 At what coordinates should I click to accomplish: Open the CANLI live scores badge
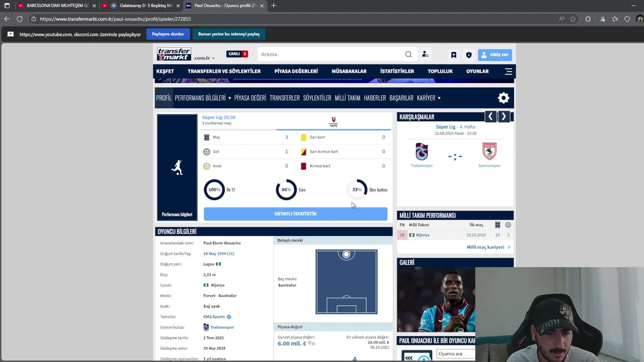(x=237, y=54)
